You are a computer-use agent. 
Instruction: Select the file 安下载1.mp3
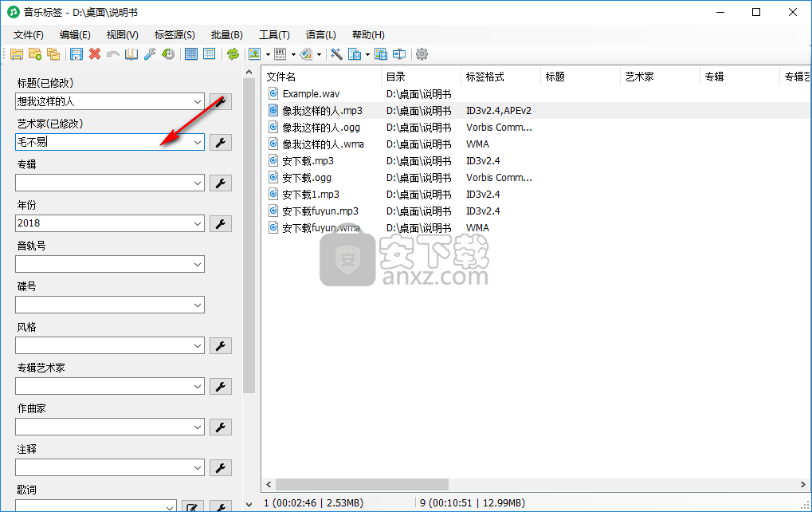311,195
